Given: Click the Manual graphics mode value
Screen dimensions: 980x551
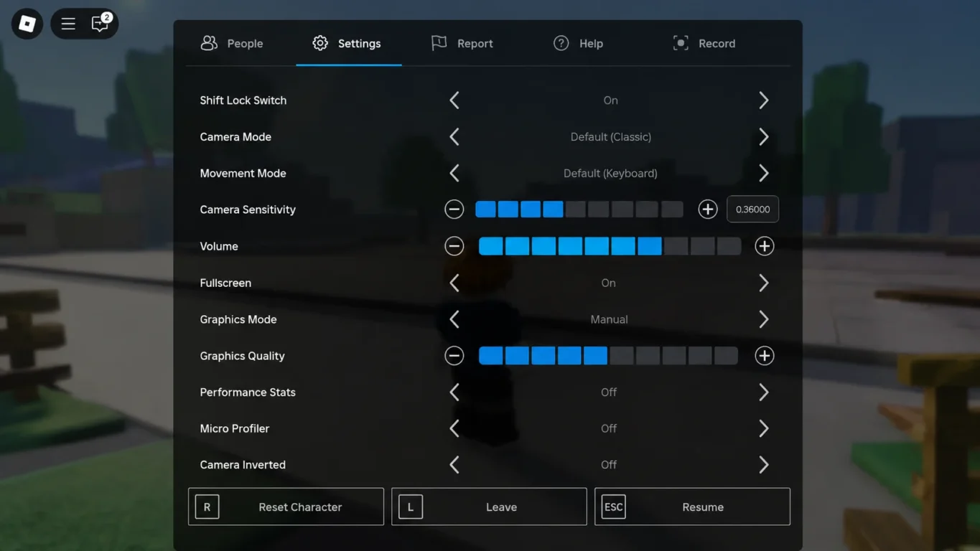Looking at the screenshot, I should click(609, 319).
